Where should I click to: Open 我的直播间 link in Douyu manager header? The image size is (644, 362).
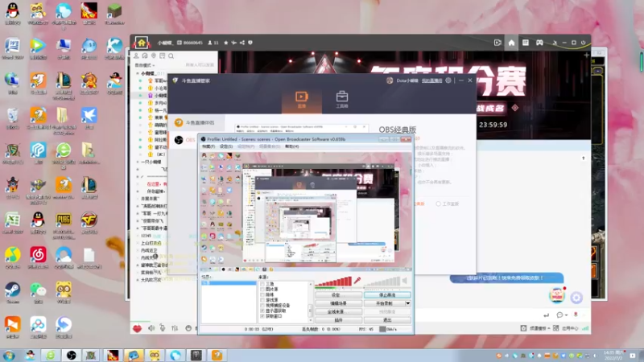coord(431,80)
